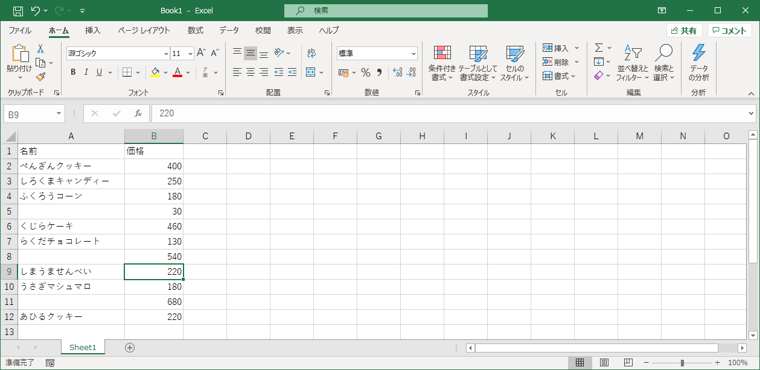The height and width of the screenshot is (370, 760).
Task: Click the percent style icon
Action: coord(365,73)
